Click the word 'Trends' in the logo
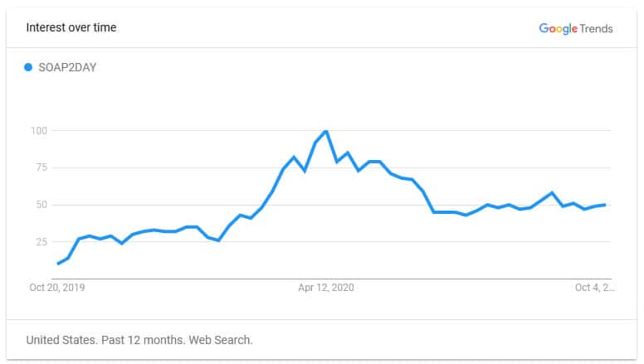Image resolution: width=644 pixels, height=364 pixels. click(597, 29)
